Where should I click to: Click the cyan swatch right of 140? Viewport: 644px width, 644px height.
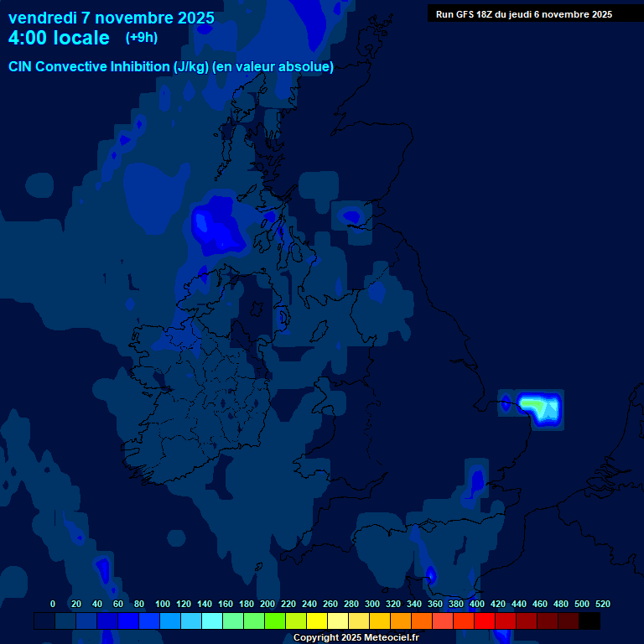212,621
